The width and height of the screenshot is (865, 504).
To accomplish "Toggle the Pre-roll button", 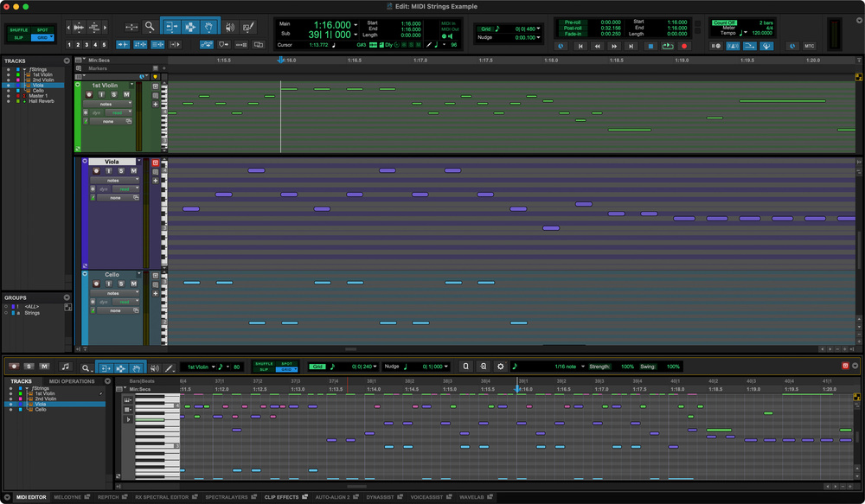I will pos(573,22).
